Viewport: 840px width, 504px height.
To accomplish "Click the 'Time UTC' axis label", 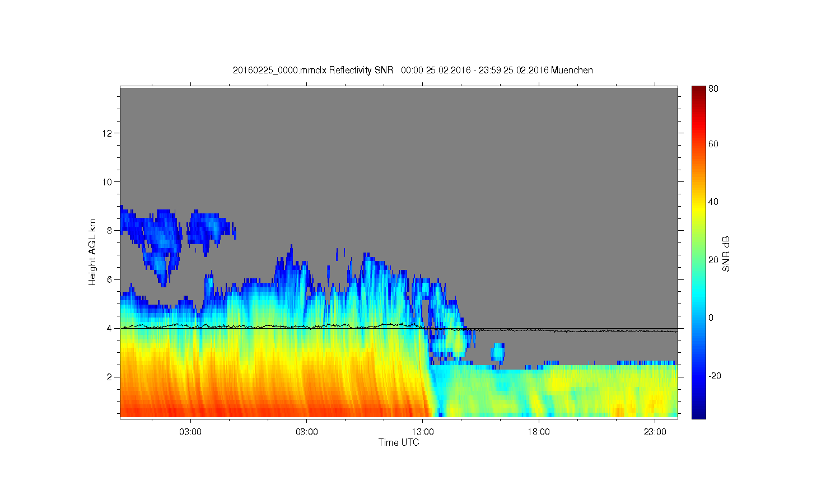I will pyautogui.click(x=399, y=442).
